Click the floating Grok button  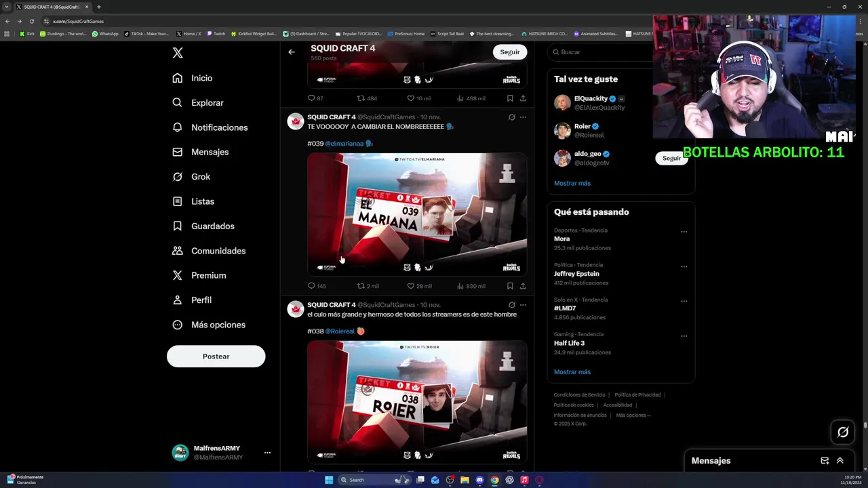pyautogui.click(x=843, y=432)
